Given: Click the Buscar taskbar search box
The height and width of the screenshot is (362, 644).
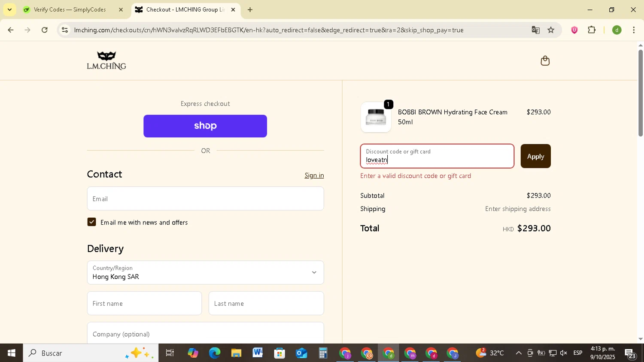Looking at the screenshot, I should click(91, 353).
